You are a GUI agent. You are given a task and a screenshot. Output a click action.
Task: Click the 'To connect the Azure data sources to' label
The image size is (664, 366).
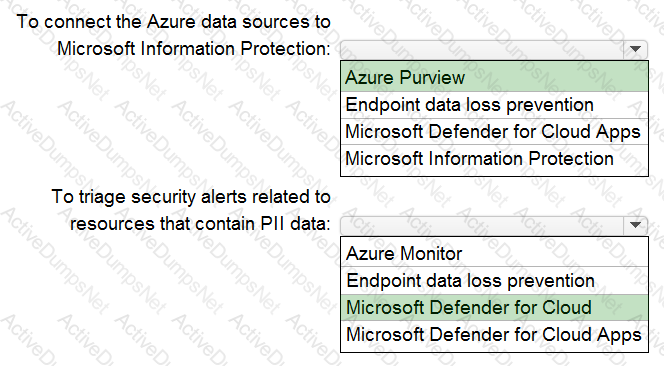(x=174, y=22)
